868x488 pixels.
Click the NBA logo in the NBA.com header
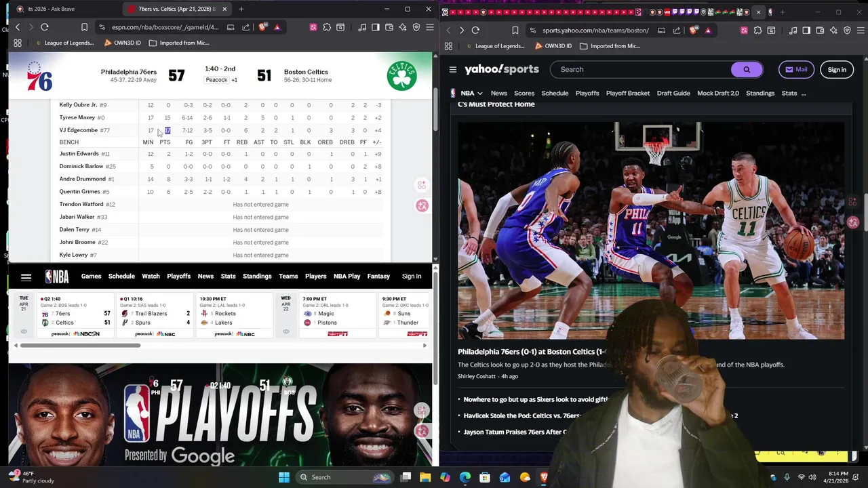[57, 277]
